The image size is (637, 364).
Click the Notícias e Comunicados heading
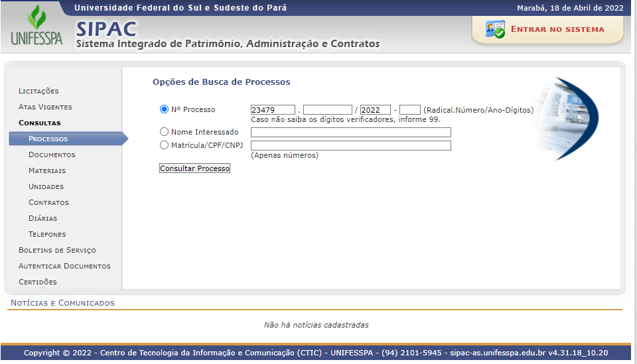[62, 303]
